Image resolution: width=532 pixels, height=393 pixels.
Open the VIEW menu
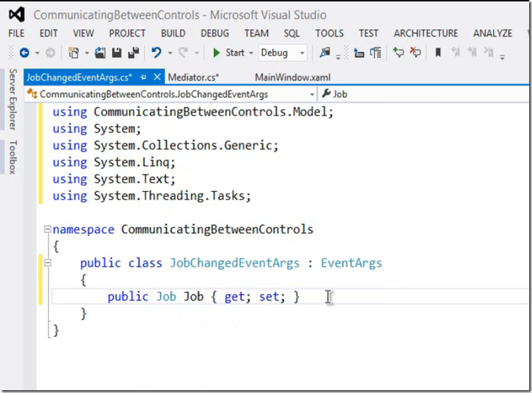[x=84, y=33]
